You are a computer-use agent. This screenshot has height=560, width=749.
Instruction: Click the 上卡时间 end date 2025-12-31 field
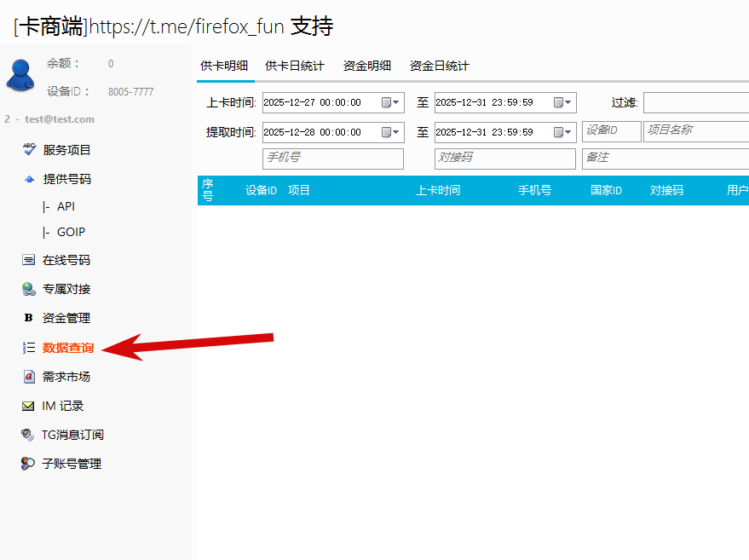pos(505,103)
